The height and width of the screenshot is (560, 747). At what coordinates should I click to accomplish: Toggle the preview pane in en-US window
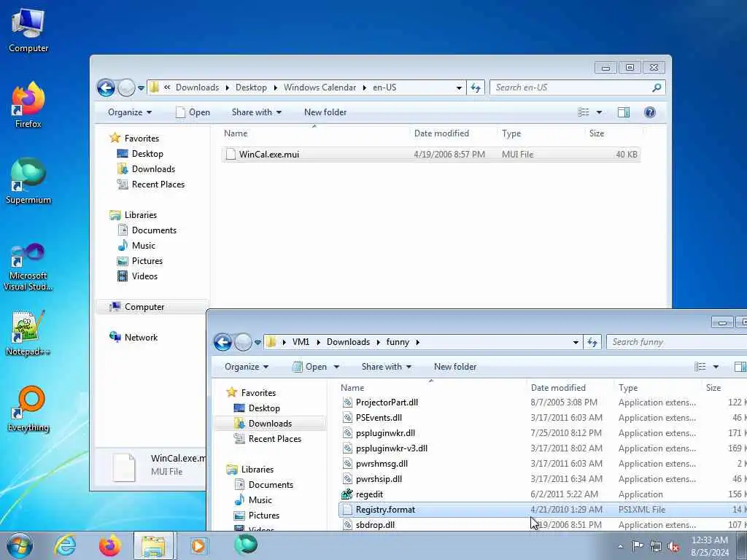[623, 112]
